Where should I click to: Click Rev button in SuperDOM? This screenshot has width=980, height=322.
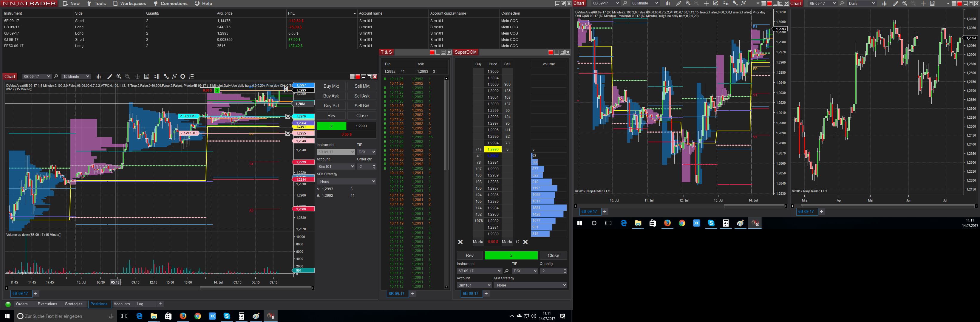(470, 256)
